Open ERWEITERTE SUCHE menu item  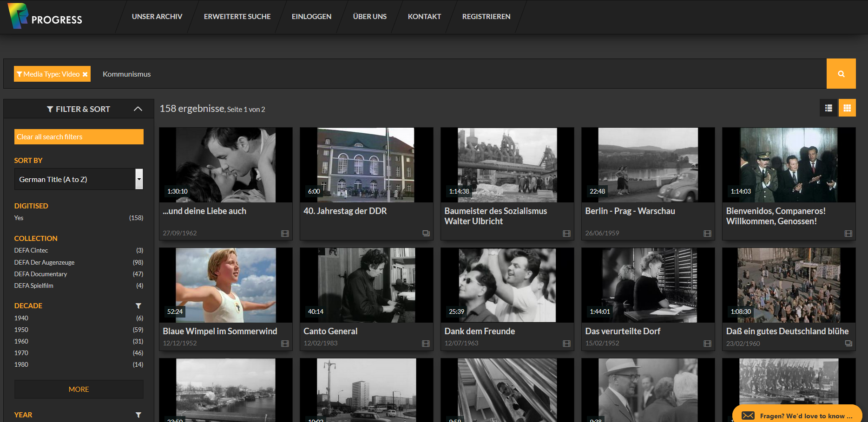pos(237,17)
